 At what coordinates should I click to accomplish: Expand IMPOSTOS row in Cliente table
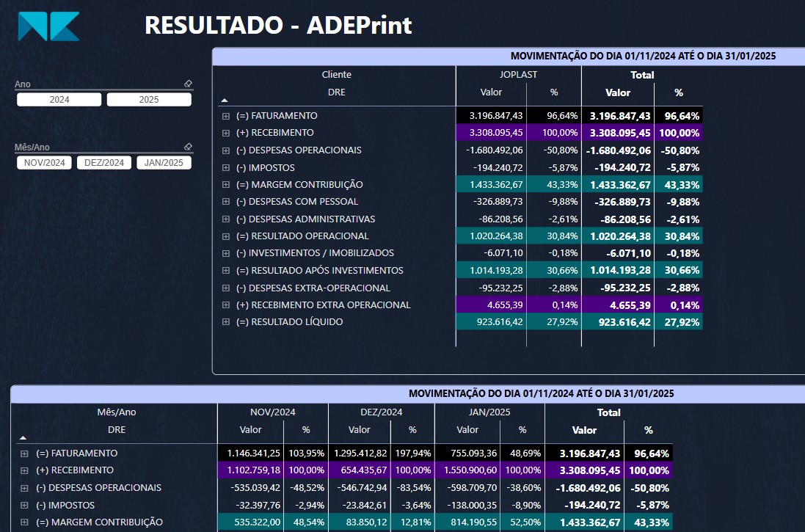[x=225, y=167]
